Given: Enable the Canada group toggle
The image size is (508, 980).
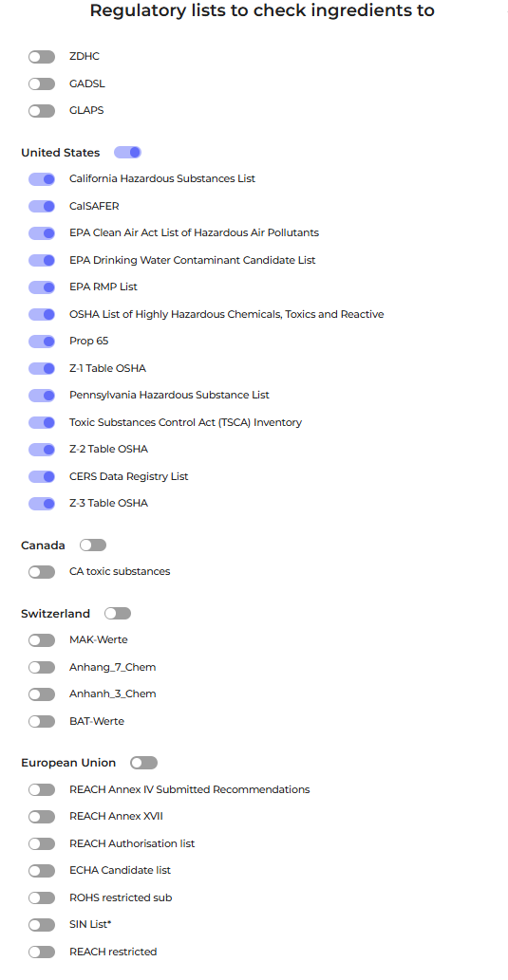Looking at the screenshot, I should (93, 545).
